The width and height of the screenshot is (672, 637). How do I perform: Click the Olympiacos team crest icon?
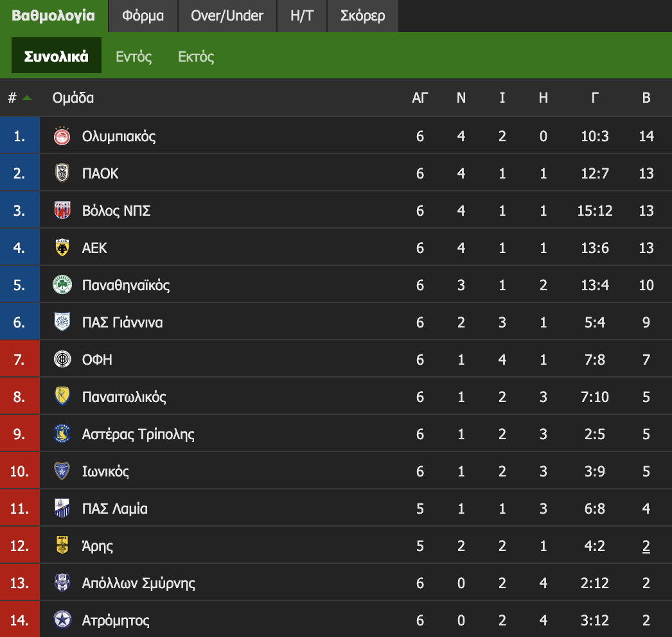pos(62,136)
